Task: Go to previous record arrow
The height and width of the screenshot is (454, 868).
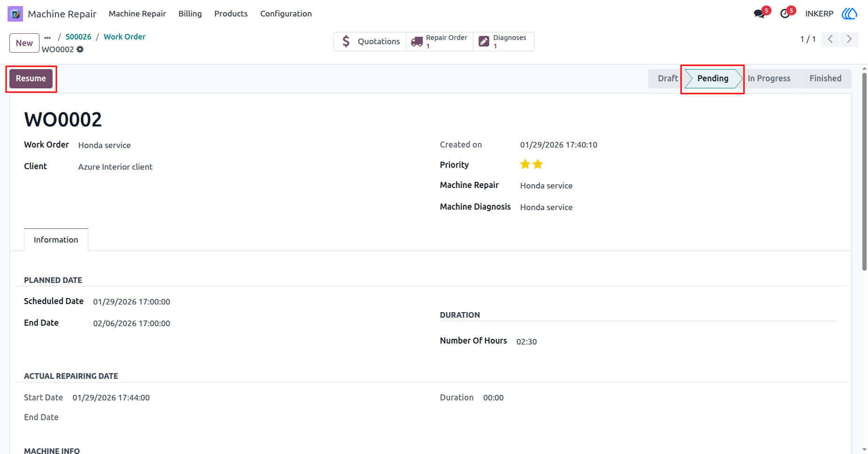Action: 830,39
